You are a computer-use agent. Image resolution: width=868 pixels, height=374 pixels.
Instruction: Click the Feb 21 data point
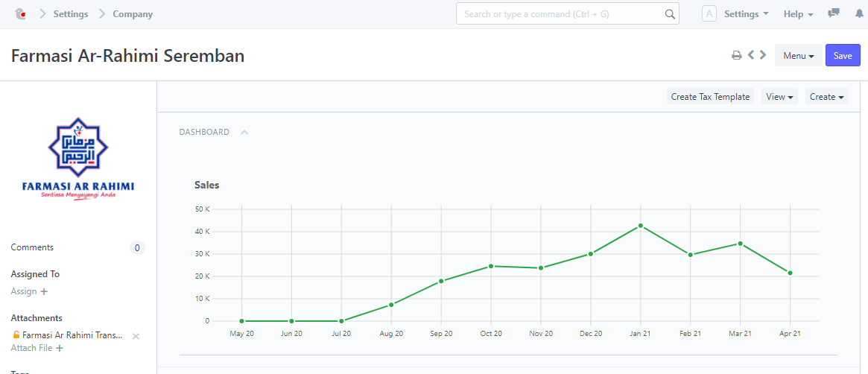coord(691,255)
